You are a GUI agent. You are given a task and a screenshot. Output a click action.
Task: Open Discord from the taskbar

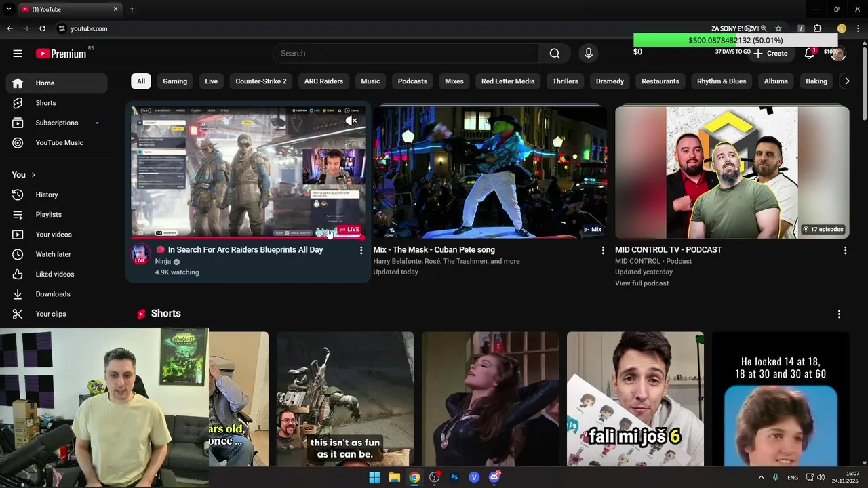pos(494,477)
